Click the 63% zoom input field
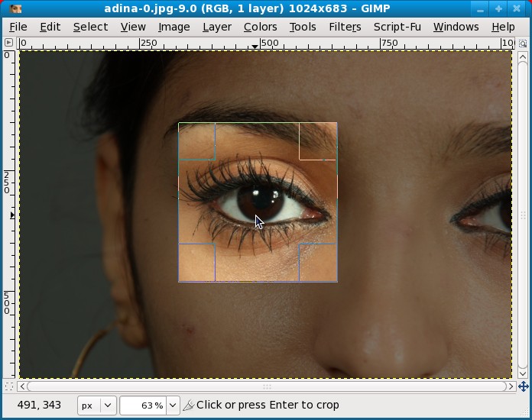 tap(143, 405)
